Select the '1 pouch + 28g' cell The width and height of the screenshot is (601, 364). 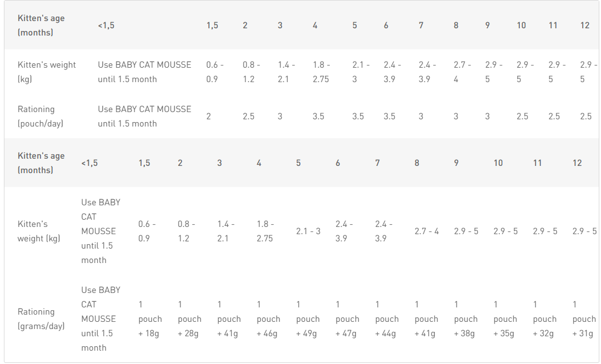click(189, 318)
